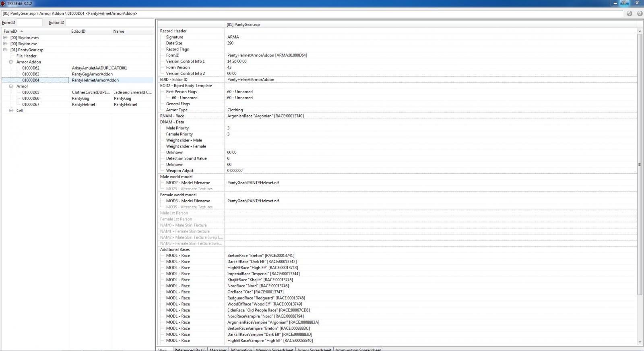
Task: Select armor record 01000D66 PantyGag
Action: tap(77, 98)
